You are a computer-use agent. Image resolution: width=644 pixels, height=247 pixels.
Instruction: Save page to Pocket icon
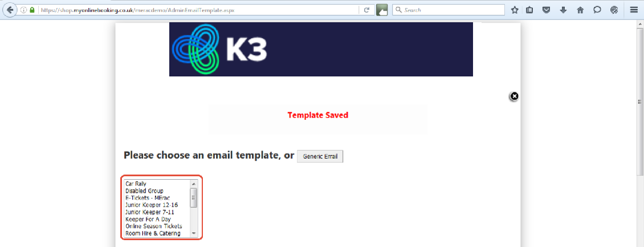(546, 10)
